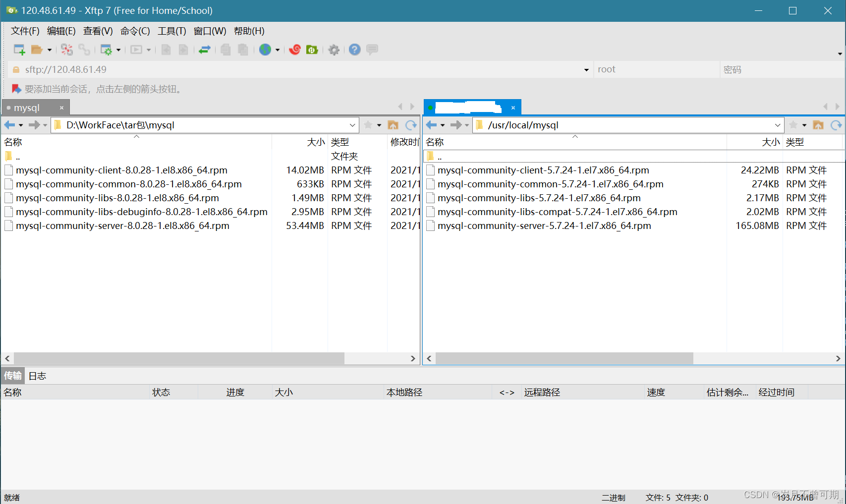Screen dimensions: 846x504
Task: Sort local files by 类型 column
Action: tap(357, 142)
